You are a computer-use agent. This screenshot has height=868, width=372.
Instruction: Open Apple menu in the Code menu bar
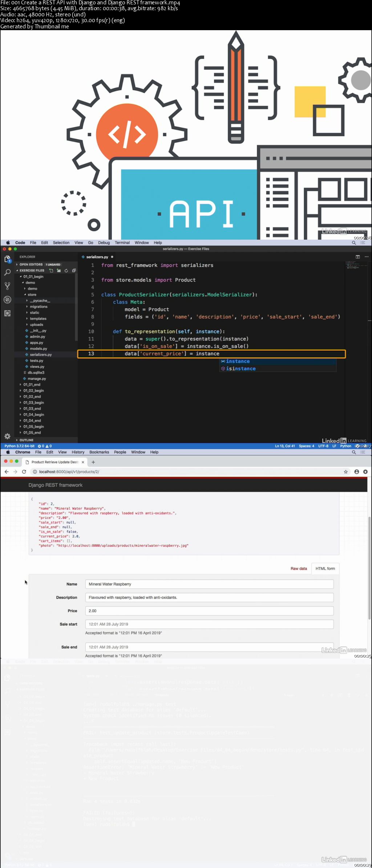(x=8, y=243)
